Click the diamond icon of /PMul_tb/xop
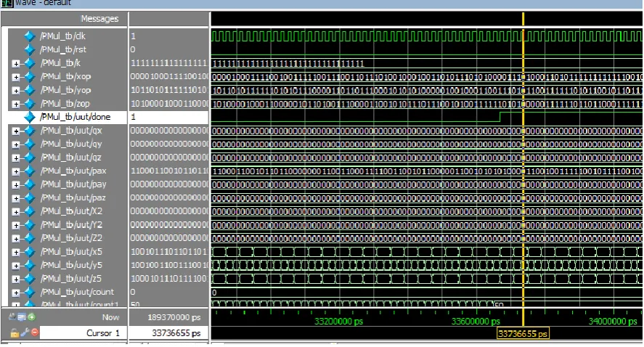Viewport: 644px width, 347px height. pyautogui.click(x=30, y=77)
